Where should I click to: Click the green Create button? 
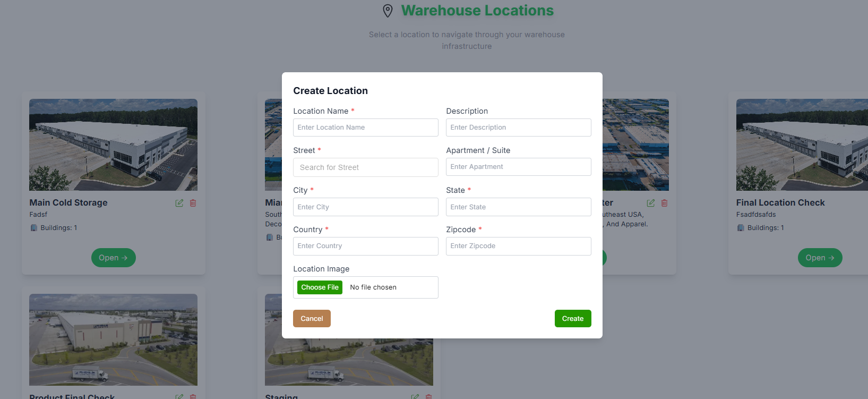[x=573, y=319]
